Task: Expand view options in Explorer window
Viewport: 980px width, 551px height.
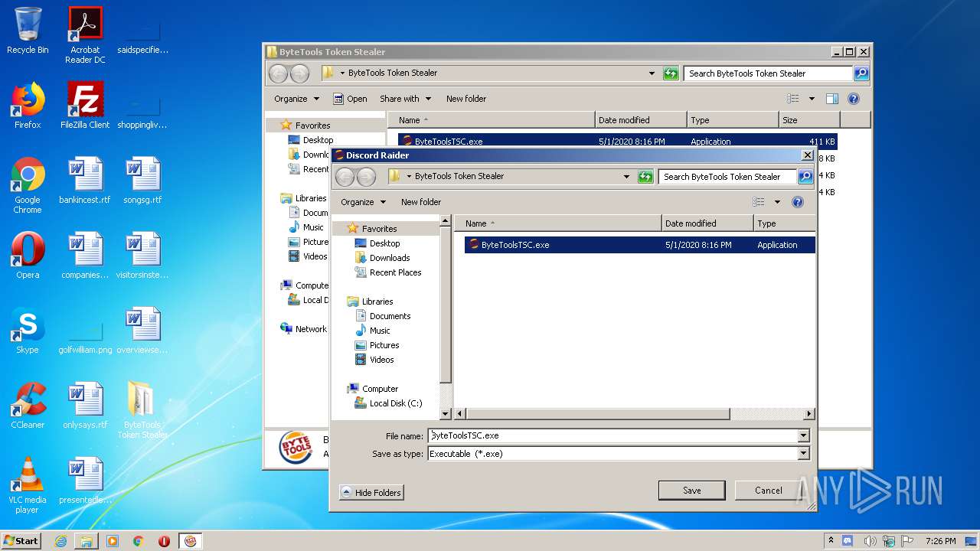Action: 812,99
